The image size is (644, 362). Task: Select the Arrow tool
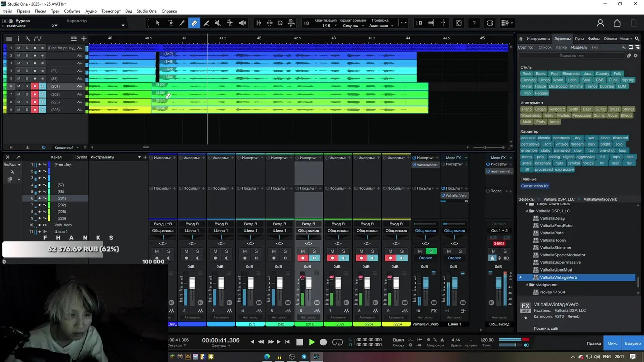(158, 23)
